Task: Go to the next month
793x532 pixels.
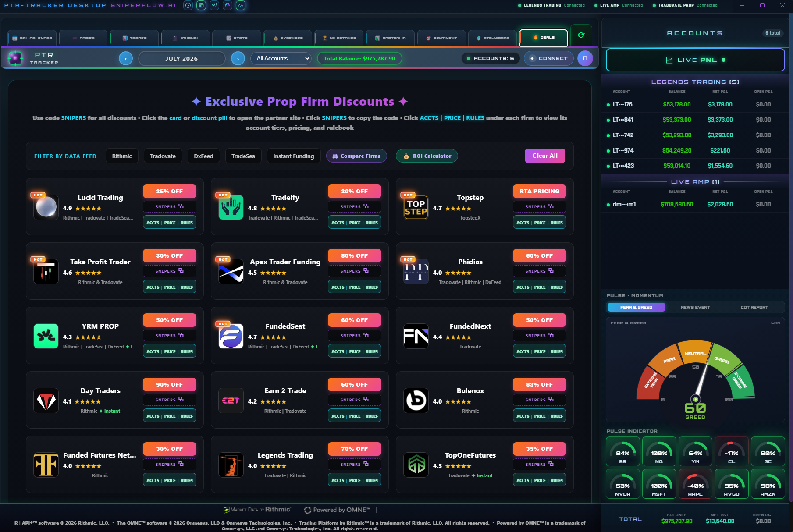Action: (x=238, y=58)
